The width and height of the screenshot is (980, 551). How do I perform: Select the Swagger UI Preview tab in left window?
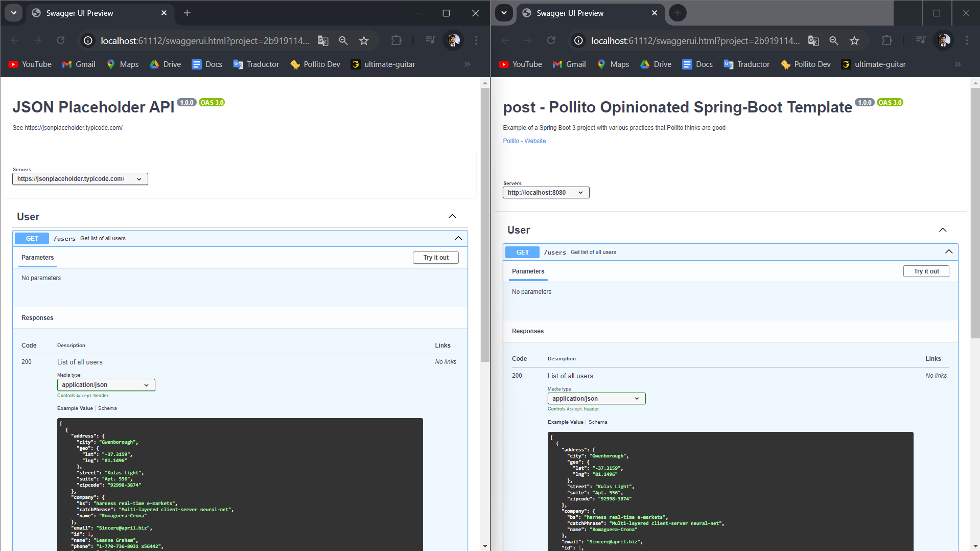pyautogui.click(x=100, y=13)
